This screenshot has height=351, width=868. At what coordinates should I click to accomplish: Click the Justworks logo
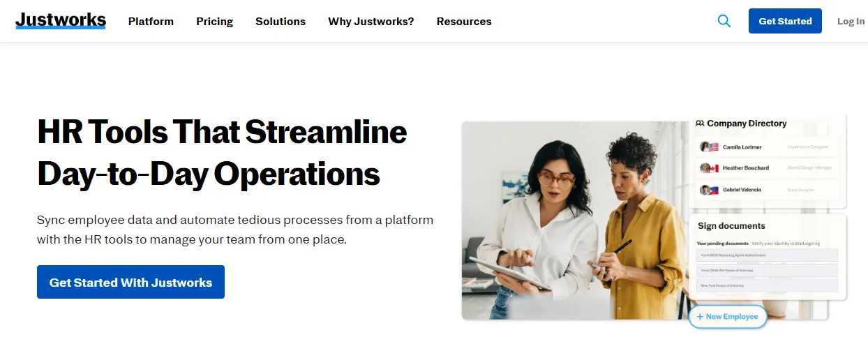(x=61, y=20)
